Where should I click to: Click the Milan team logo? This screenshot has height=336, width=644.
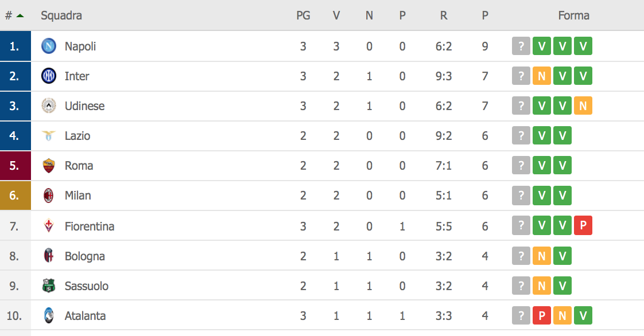pos(49,196)
